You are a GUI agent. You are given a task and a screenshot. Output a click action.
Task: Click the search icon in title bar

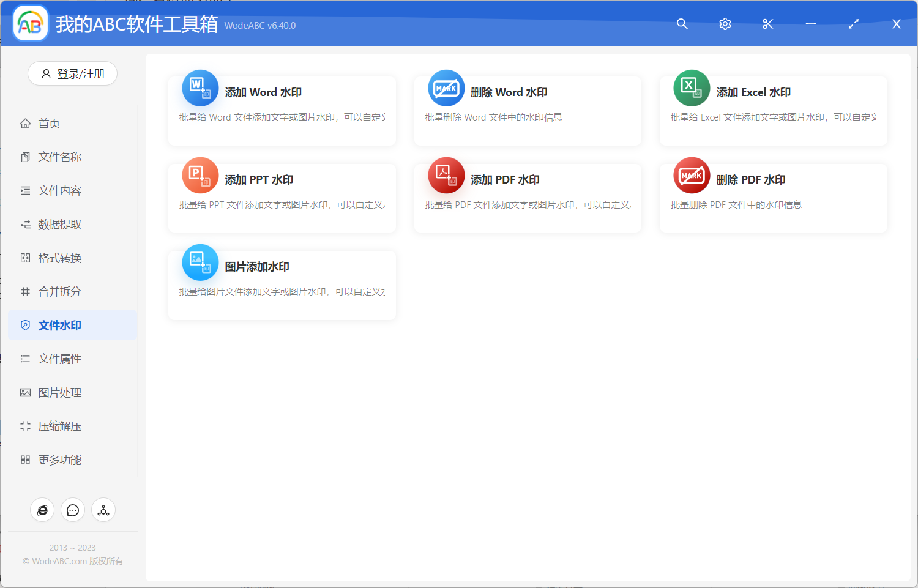[682, 24]
